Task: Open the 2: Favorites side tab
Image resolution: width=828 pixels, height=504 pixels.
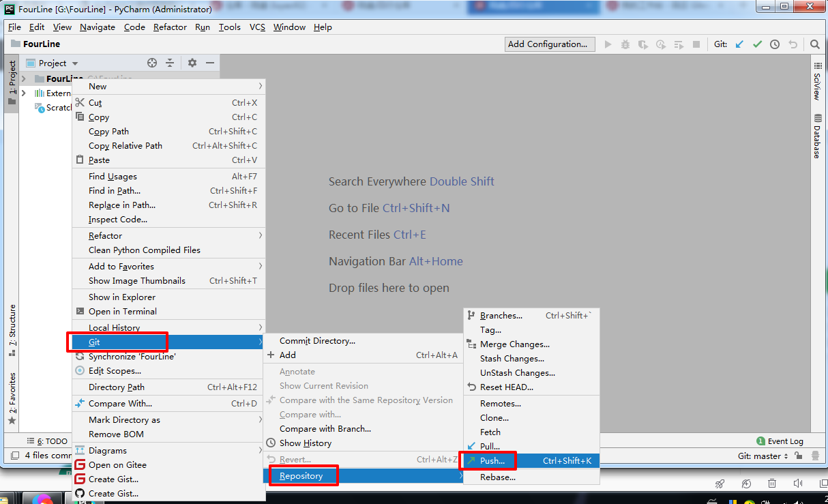Action: point(12,398)
